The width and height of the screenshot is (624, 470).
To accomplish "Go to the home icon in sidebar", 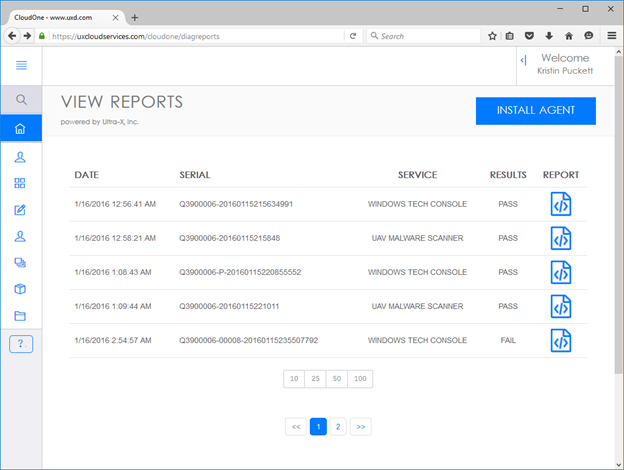I will pyautogui.click(x=21, y=129).
